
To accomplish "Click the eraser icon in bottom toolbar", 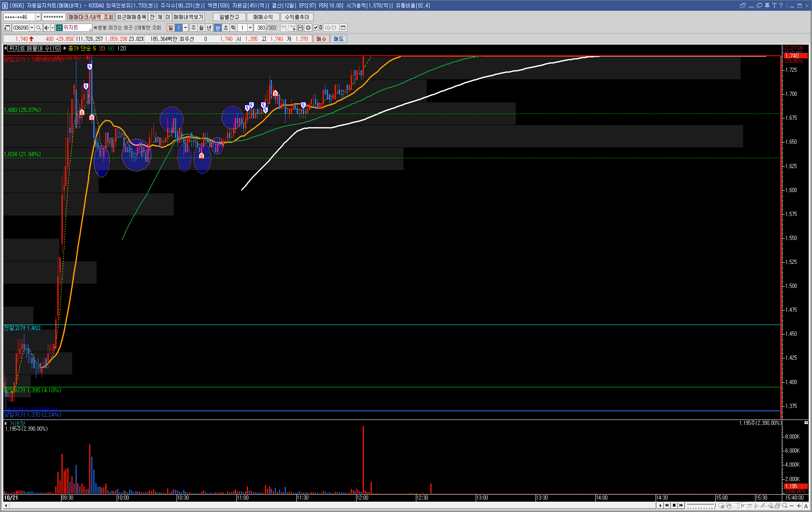I will (770, 506).
